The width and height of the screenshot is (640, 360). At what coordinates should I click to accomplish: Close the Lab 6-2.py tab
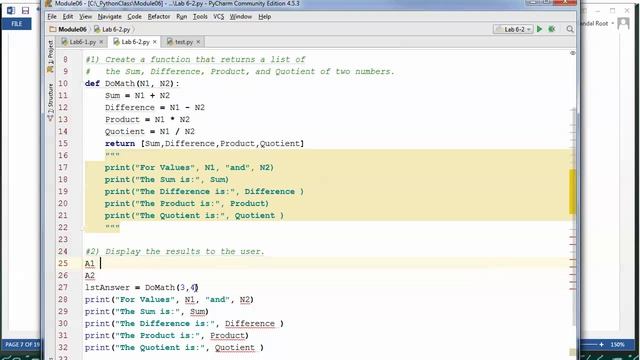(155, 42)
